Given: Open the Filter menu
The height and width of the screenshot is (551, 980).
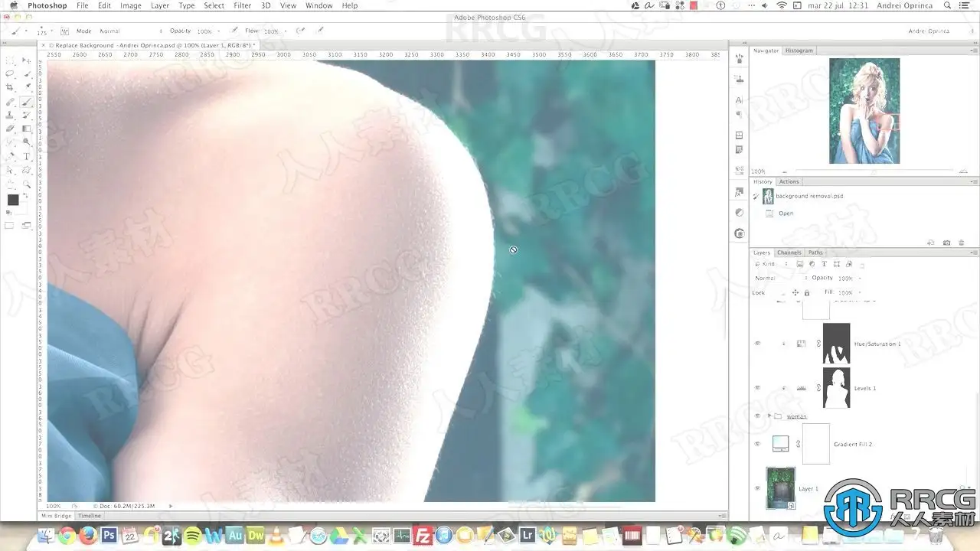Looking at the screenshot, I should [242, 5].
